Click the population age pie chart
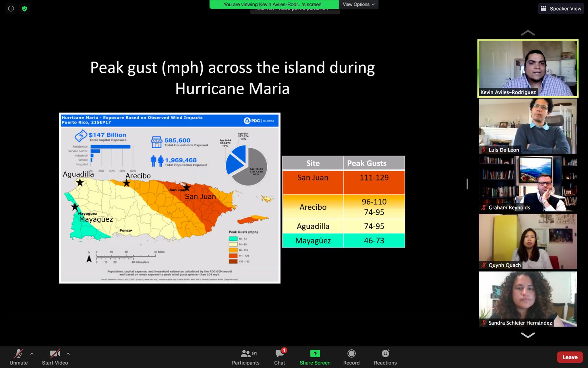Viewport: 588px width, 368px height. tap(247, 165)
